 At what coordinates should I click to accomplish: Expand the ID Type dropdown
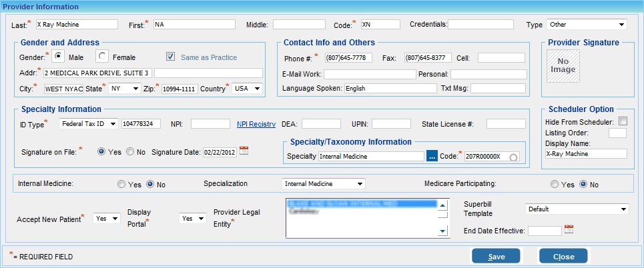88,124
